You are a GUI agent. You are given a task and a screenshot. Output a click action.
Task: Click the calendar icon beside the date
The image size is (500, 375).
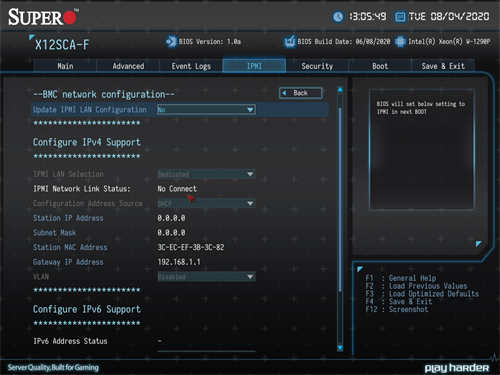(x=400, y=17)
